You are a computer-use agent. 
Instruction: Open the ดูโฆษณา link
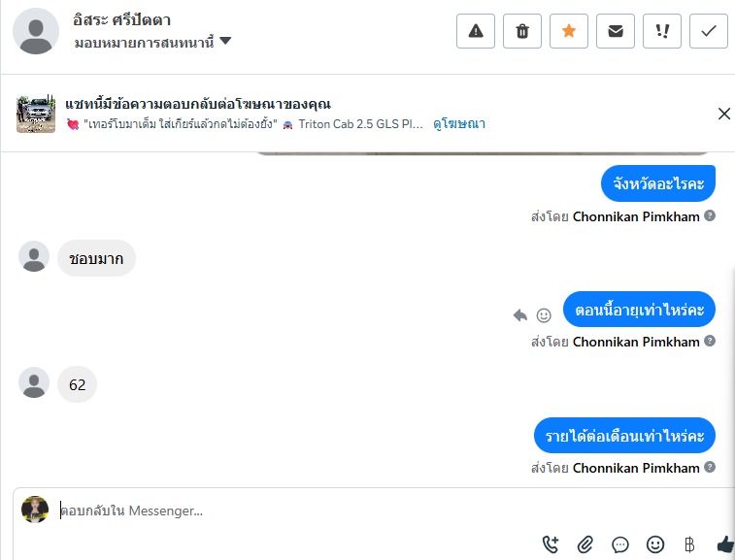pyautogui.click(x=459, y=124)
